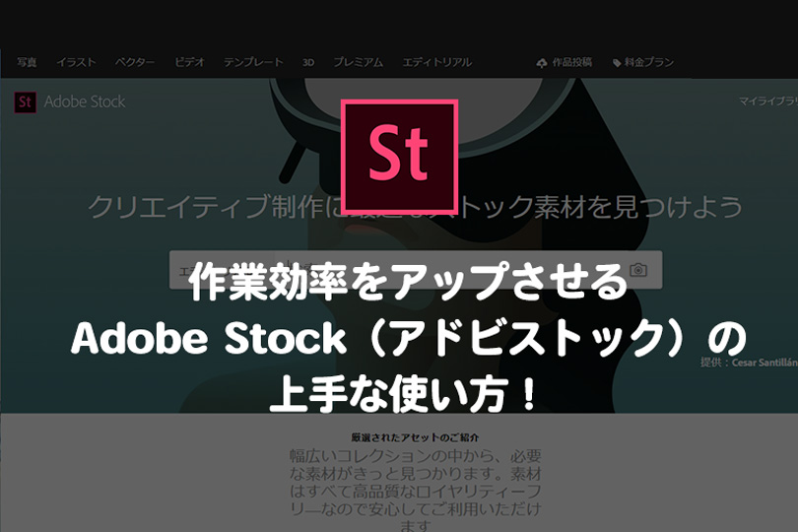
Task: Click the large pink St logo
Action: click(400, 157)
